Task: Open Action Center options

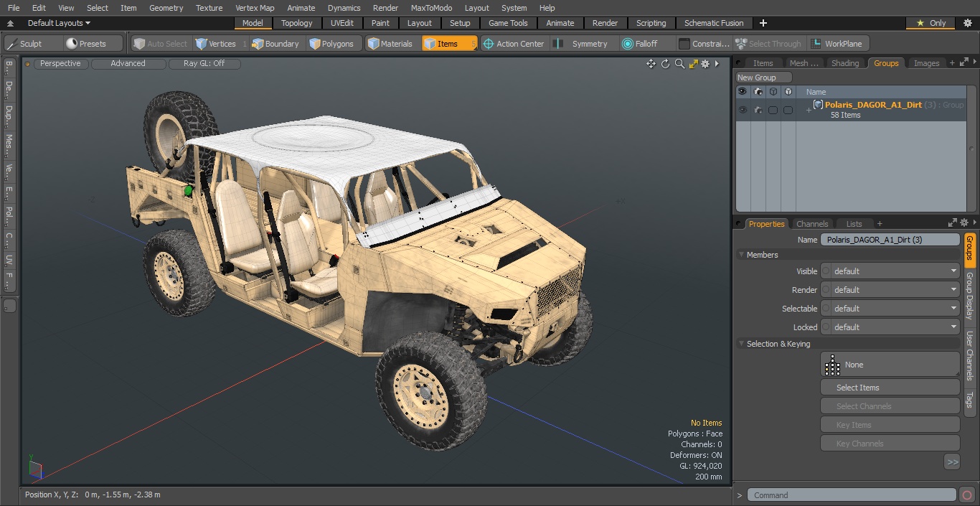Action: 514,44
